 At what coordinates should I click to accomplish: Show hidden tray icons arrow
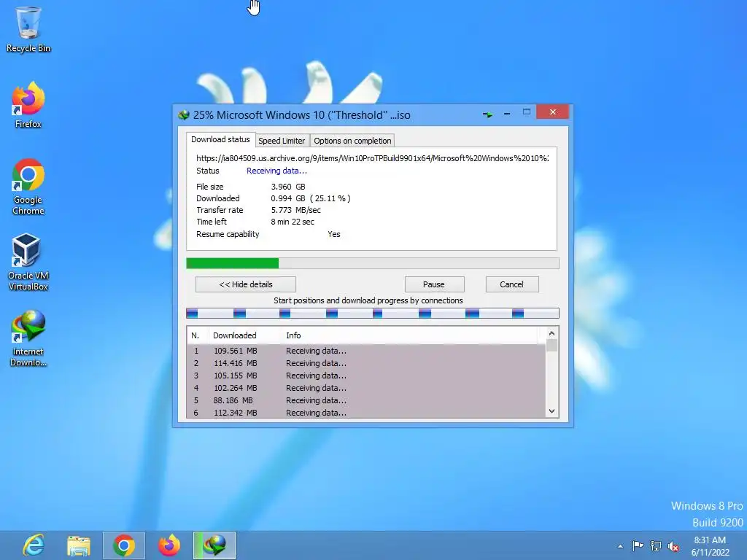620,546
